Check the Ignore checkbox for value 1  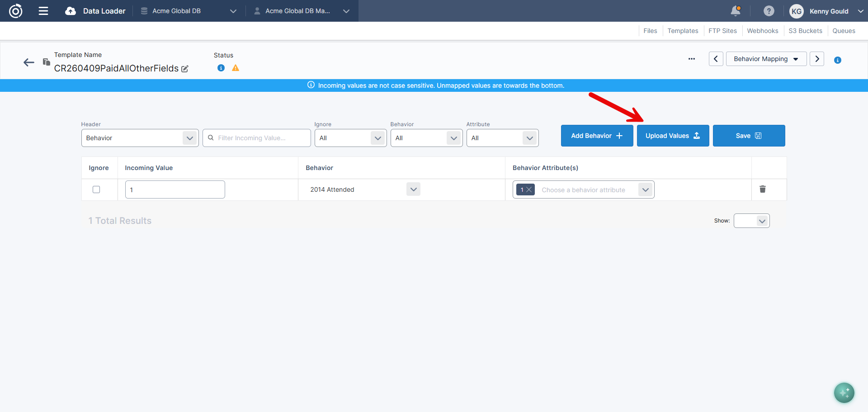(96, 189)
